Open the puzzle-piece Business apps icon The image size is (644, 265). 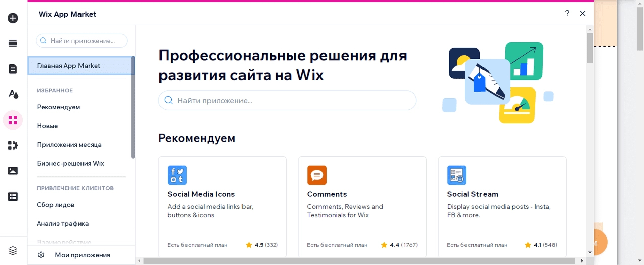[x=13, y=146]
